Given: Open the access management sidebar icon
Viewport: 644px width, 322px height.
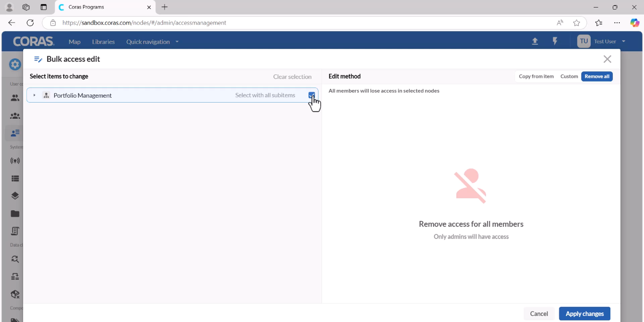Looking at the screenshot, I should [15, 133].
